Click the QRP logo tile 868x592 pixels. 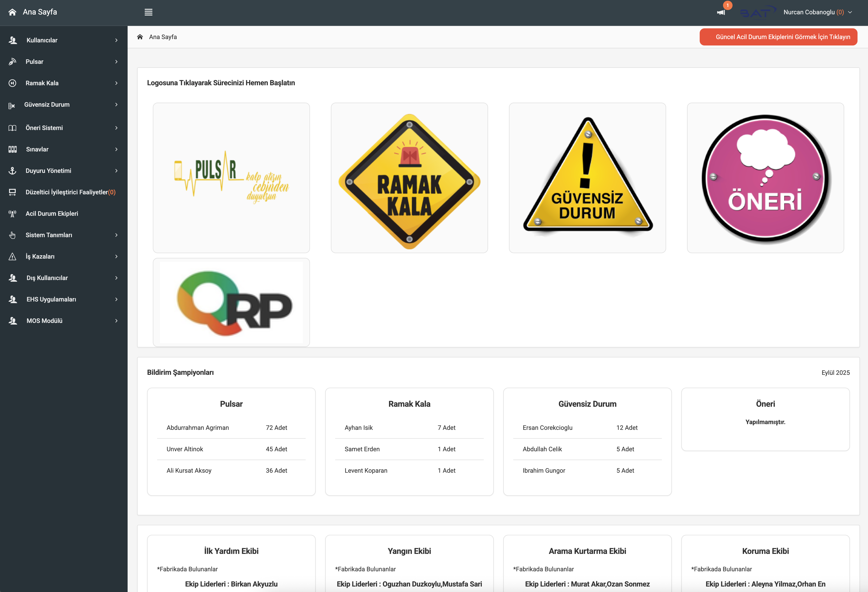tap(231, 302)
